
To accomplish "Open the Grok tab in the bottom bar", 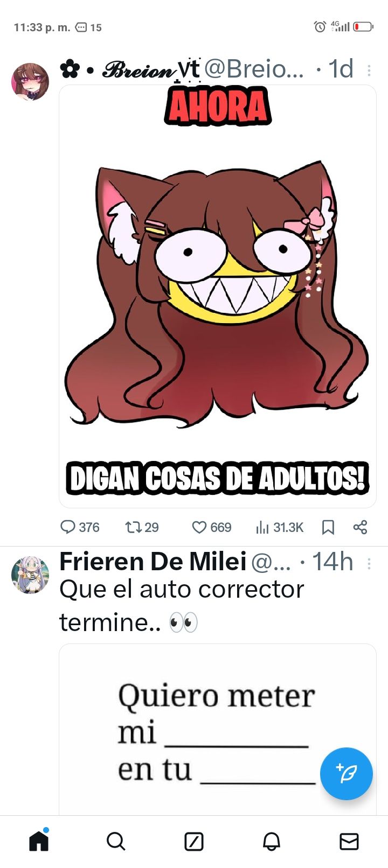I will coord(194,841).
